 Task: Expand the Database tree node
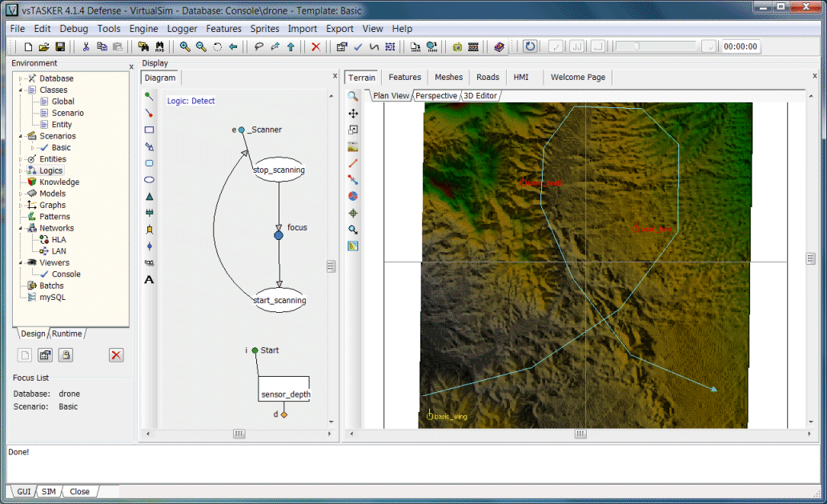(x=22, y=78)
